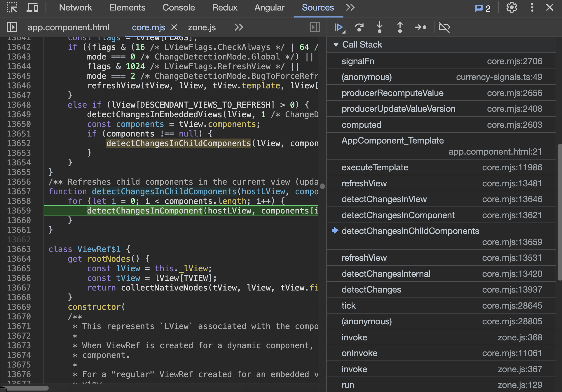
Task: Step out of current function
Action: [x=400, y=27]
